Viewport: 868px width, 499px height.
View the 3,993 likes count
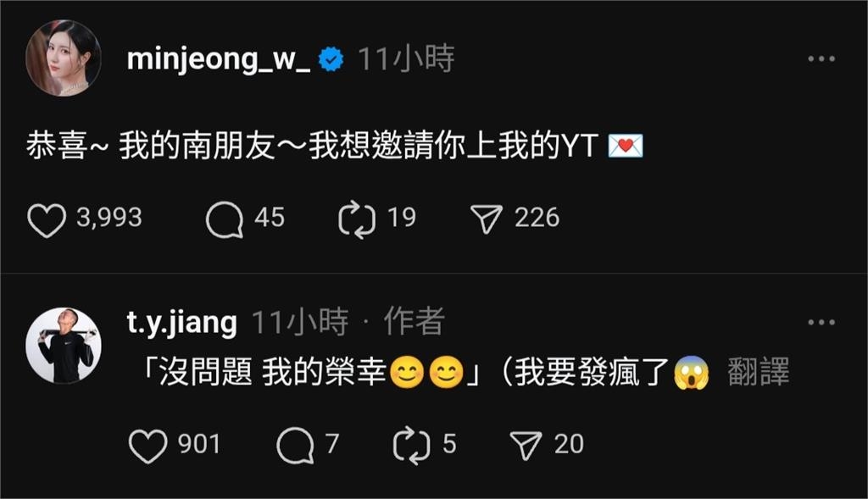tap(109, 218)
